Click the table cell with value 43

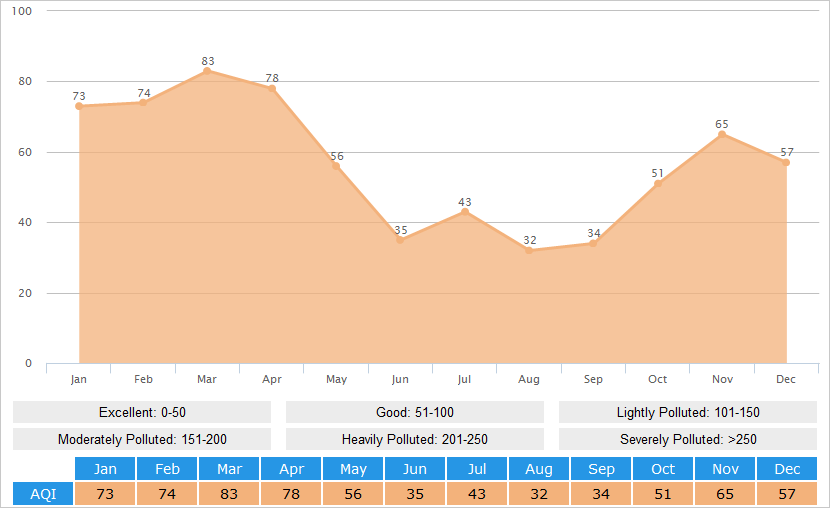(477, 494)
